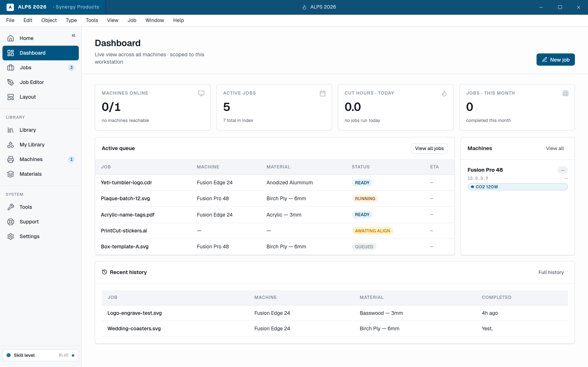Select the Plaque-batch-12.svg queue row
The width and height of the screenshot is (588, 367).
tap(275, 199)
